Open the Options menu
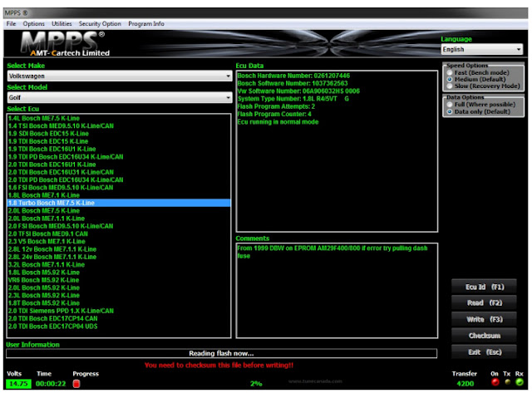 pos(33,24)
